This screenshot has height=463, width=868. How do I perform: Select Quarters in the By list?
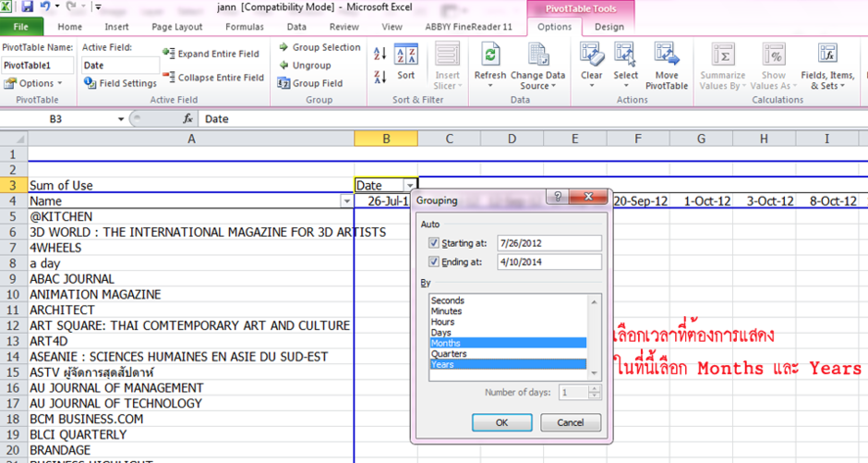tap(508, 353)
